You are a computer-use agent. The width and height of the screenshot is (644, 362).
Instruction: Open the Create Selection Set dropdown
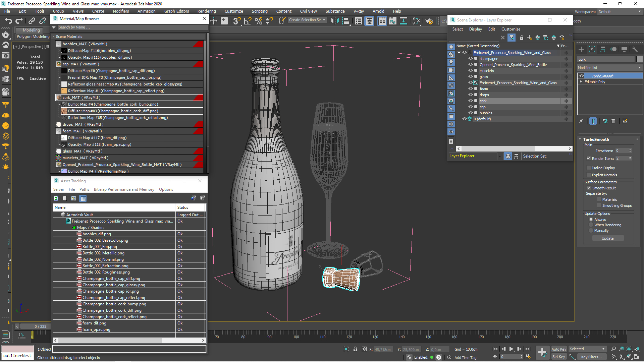pyautogui.click(x=307, y=20)
